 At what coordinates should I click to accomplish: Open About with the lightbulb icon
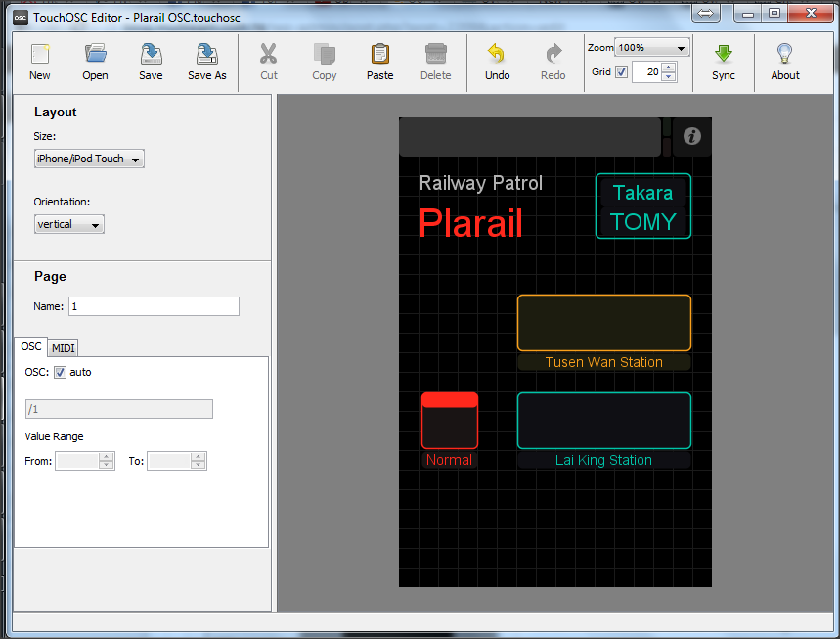785,62
